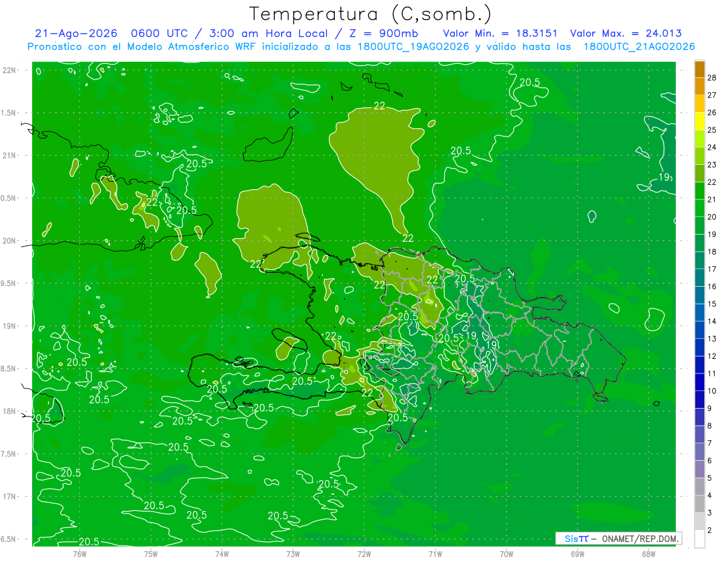Click the color scale label '6'
The image size is (728, 562).
pos(710,461)
